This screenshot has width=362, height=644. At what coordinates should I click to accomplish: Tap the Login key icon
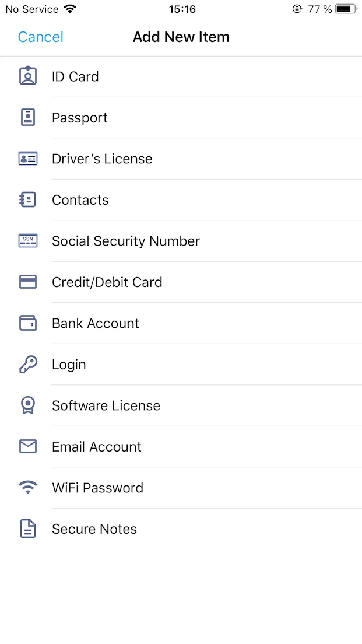(x=27, y=365)
